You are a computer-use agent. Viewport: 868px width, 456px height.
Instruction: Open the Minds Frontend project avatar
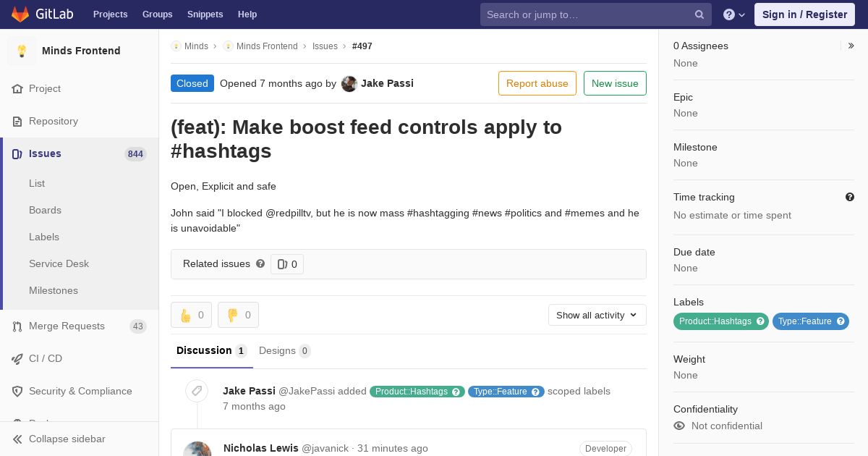pyautogui.click(x=22, y=51)
